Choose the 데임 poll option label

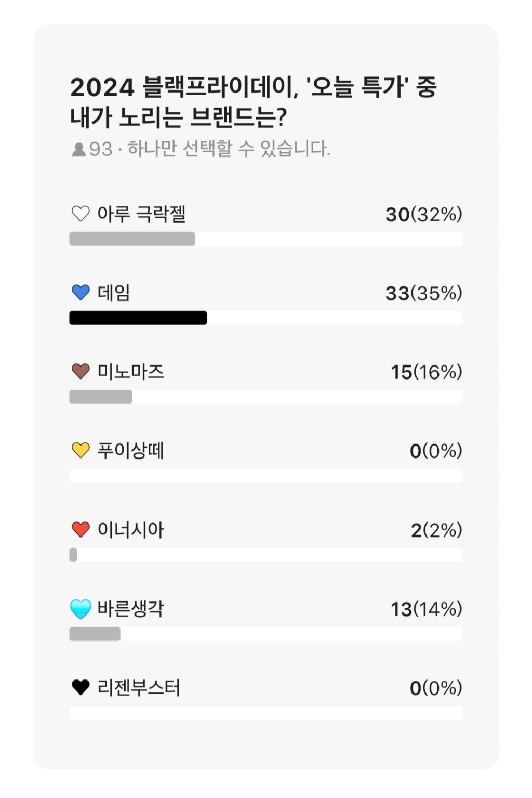114,293
